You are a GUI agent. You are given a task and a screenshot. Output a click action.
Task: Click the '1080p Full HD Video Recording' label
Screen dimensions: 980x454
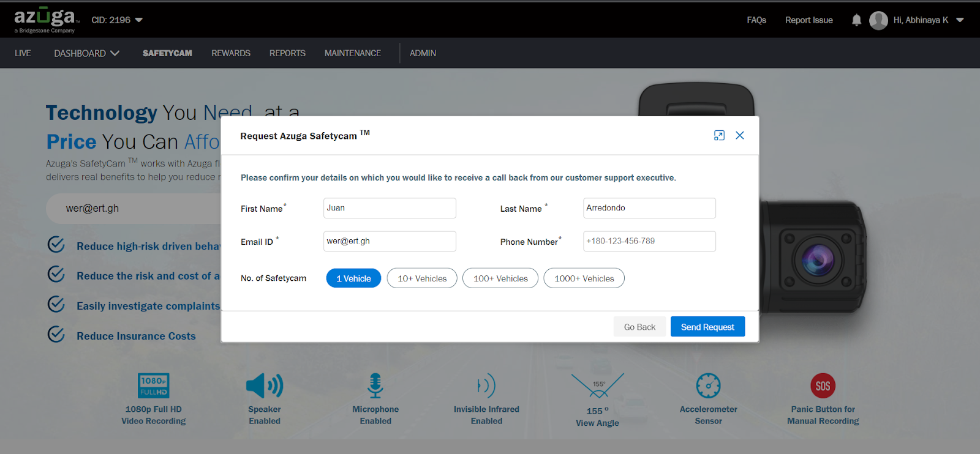click(153, 415)
